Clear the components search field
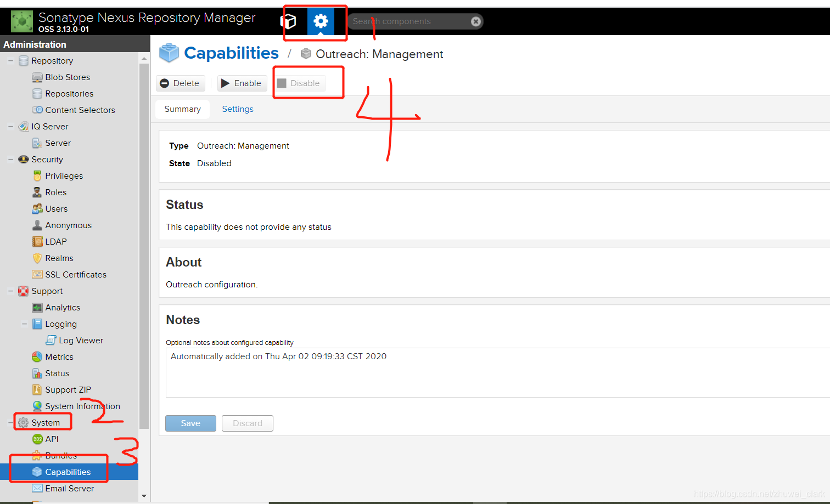The width and height of the screenshot is (830, 504). tap(475, 21)
